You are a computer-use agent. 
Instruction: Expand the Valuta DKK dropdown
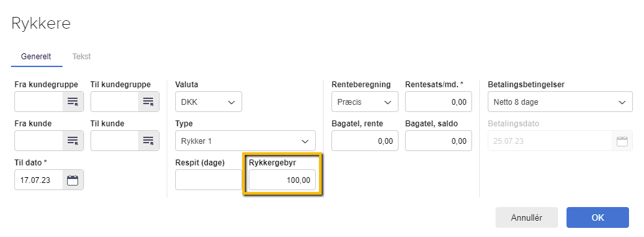click(x=208, y=102)
